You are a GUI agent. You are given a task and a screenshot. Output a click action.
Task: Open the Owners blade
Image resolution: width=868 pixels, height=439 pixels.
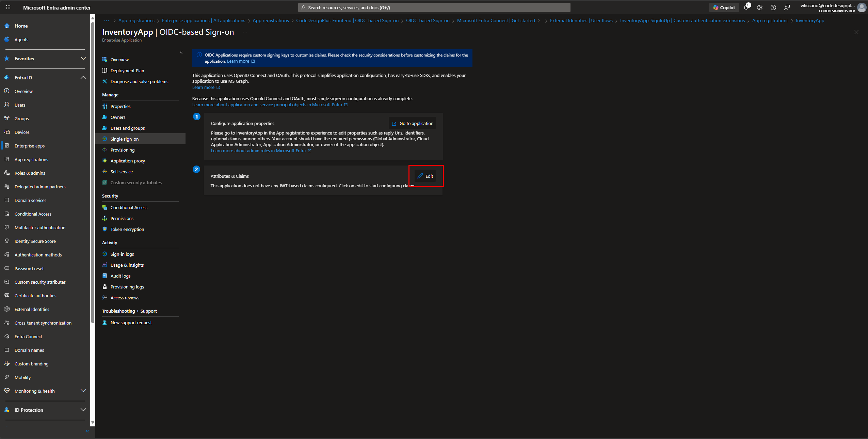pyautogui.click(x=118, y=117)
